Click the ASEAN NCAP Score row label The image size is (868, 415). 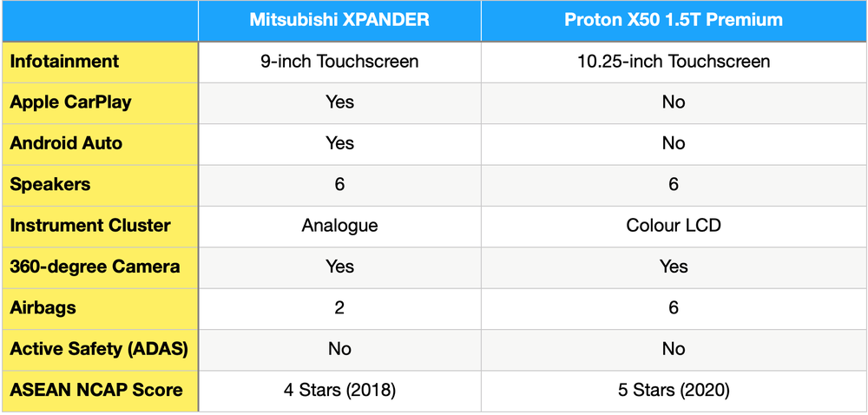pyautogui.click(x=96, y=390)
